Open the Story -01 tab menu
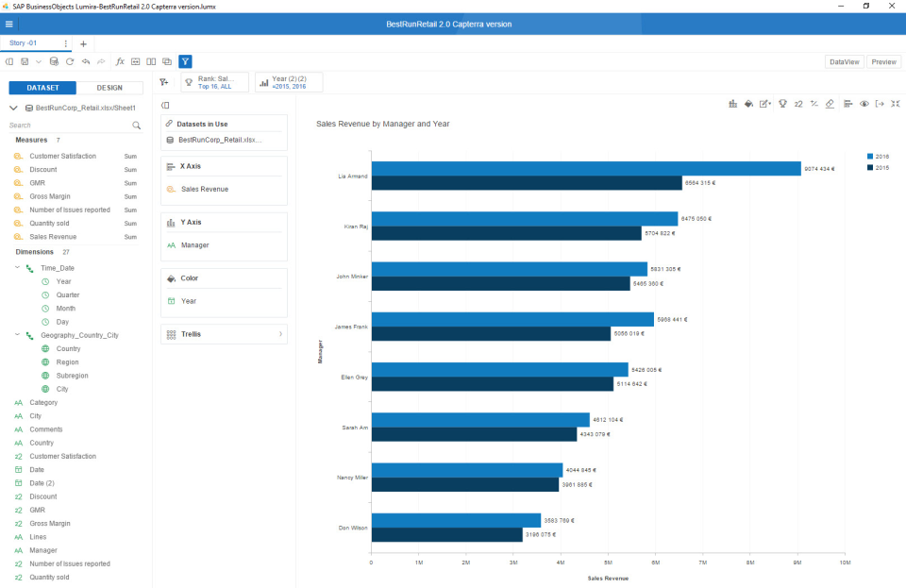The width and height of the screenshot is (906, 588). tap(63, 42)
